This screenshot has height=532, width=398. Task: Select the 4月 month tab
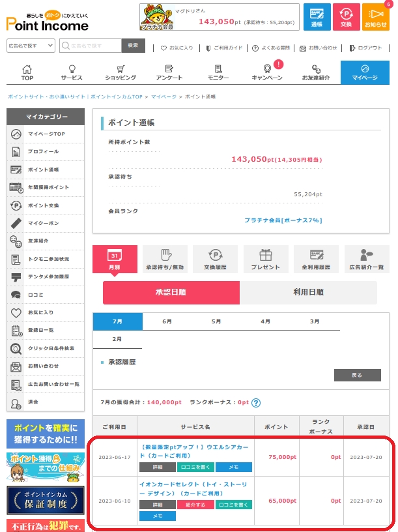(x=266, y=321)
